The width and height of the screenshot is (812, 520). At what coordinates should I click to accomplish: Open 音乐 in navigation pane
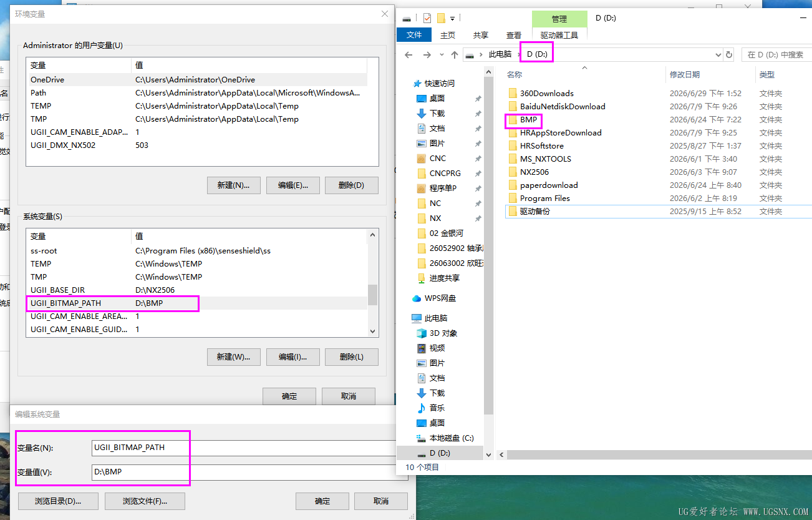tap(437, 408)
